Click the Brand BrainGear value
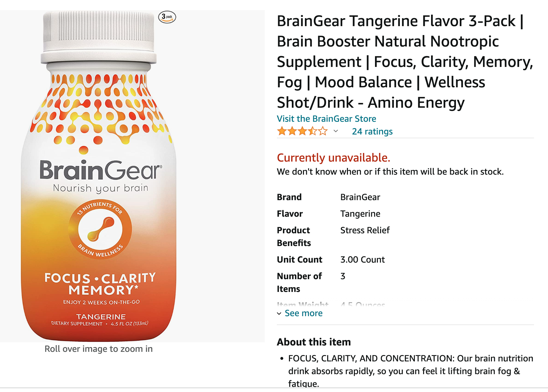548x392 pixels. [360, 197]
